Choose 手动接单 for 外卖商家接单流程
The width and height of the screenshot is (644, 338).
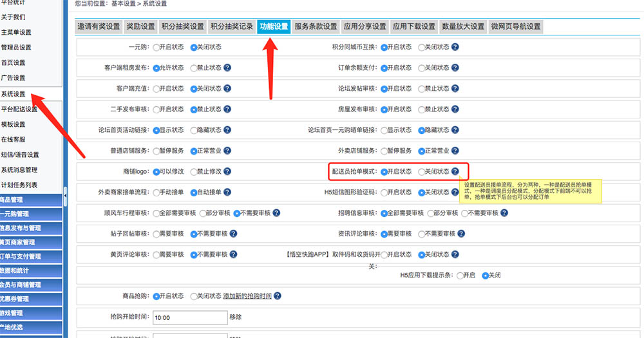pyautogui.click(x=156, y=192)
